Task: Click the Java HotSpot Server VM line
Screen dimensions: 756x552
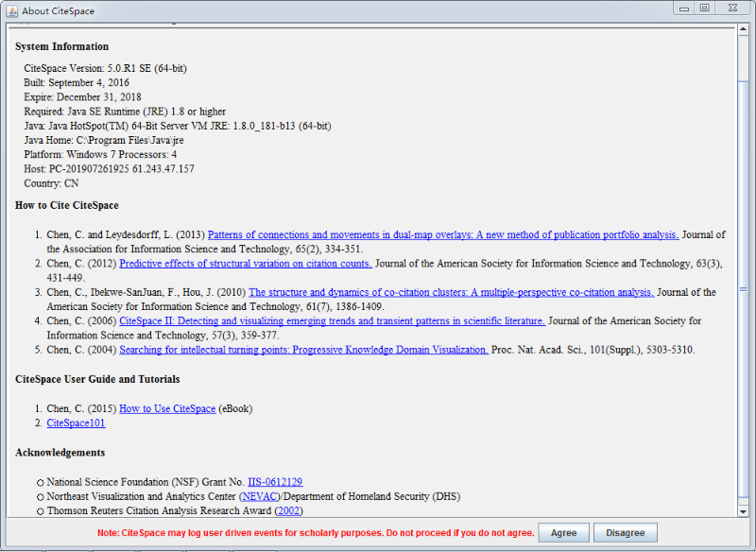Action: pyautogui.click(x=178, y=127)
